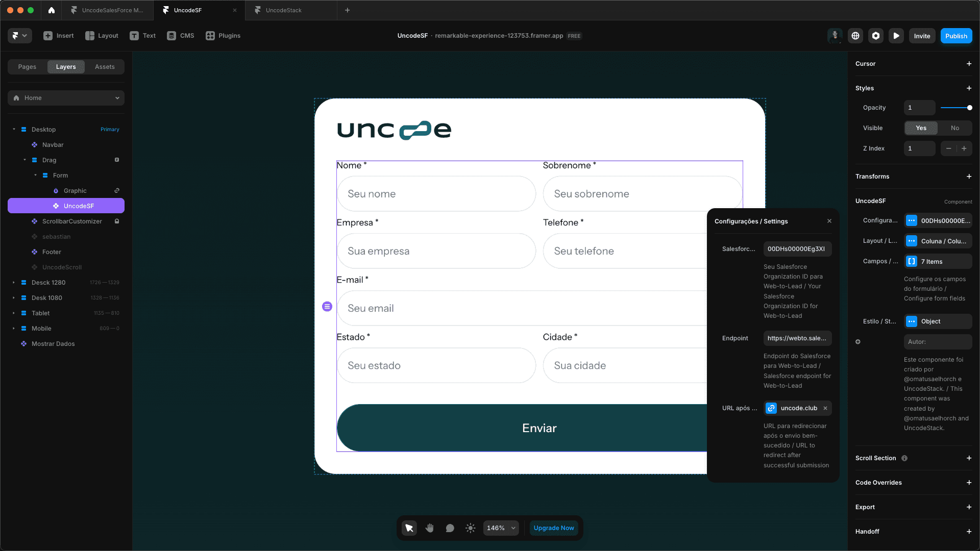980x551 pixels.
Task: Expand the Desk 1080 layer
Action: tap(14, 298)
